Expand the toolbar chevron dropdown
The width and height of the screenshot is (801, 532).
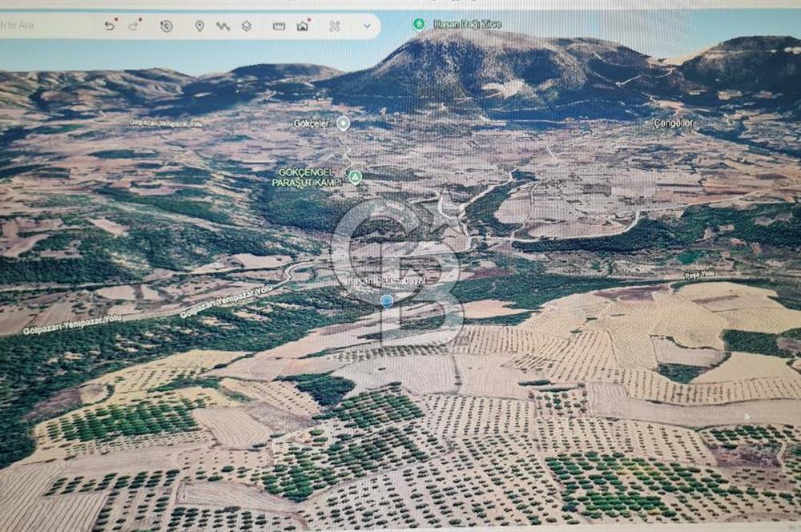pyautogui.click(x=367, y=26)
